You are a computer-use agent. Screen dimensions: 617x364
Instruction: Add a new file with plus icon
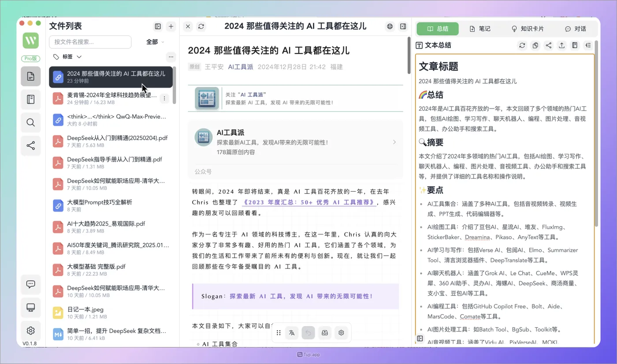(x=171, y=26)
